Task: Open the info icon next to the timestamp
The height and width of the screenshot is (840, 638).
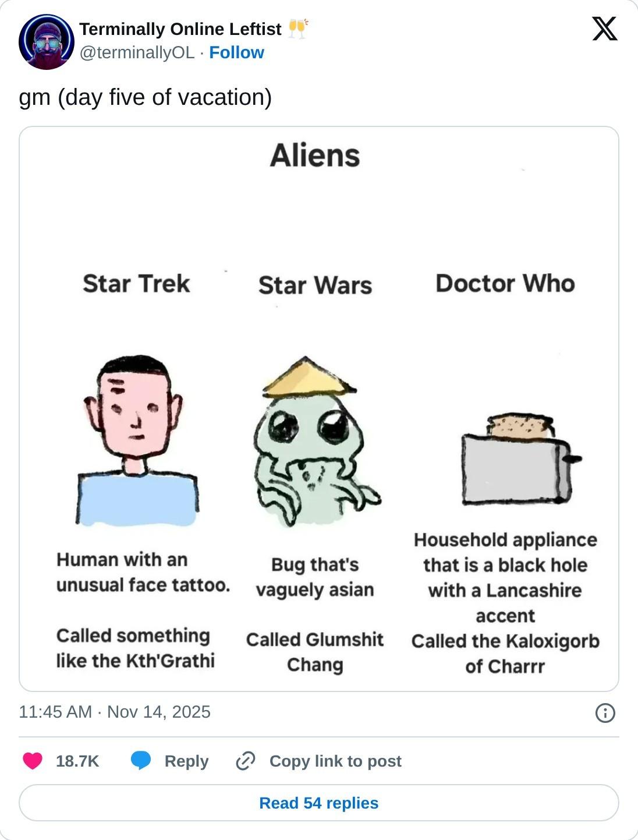Action: point(605,712)
